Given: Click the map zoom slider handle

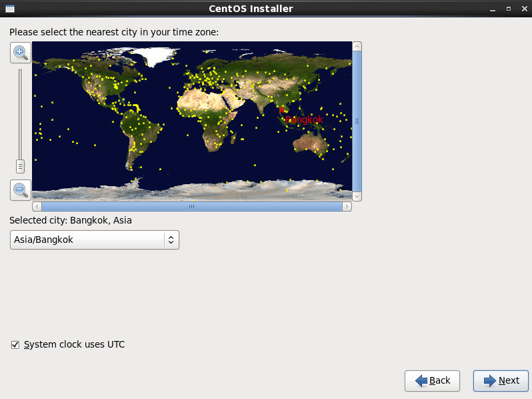Looking at the screenshot, I should click(21, 166).
